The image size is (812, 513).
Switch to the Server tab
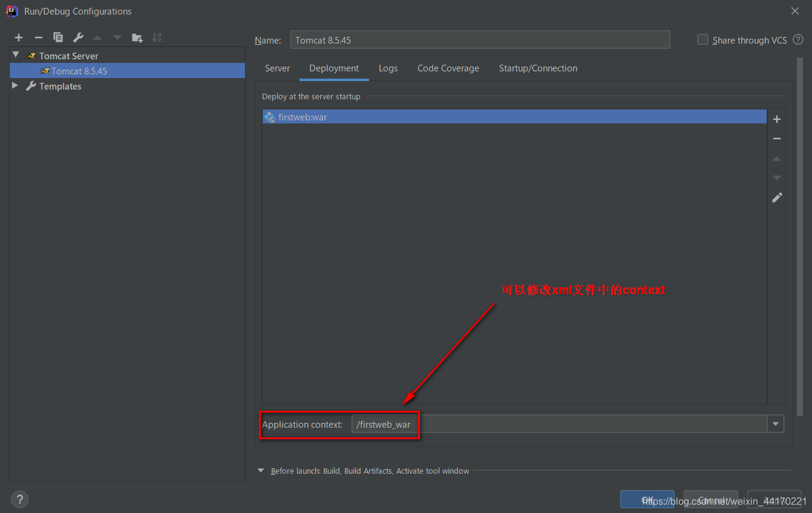click(x=277, y=68)
